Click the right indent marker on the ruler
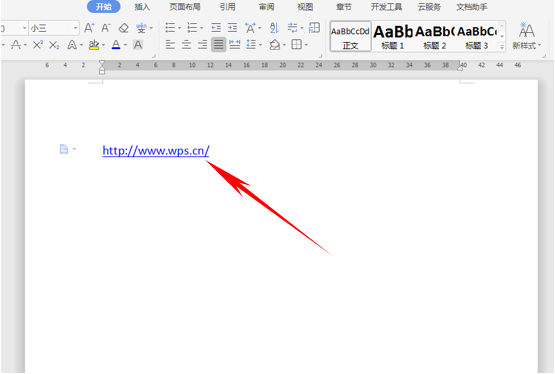This screenshot has width=555, height=374. (x=460, y=68)
